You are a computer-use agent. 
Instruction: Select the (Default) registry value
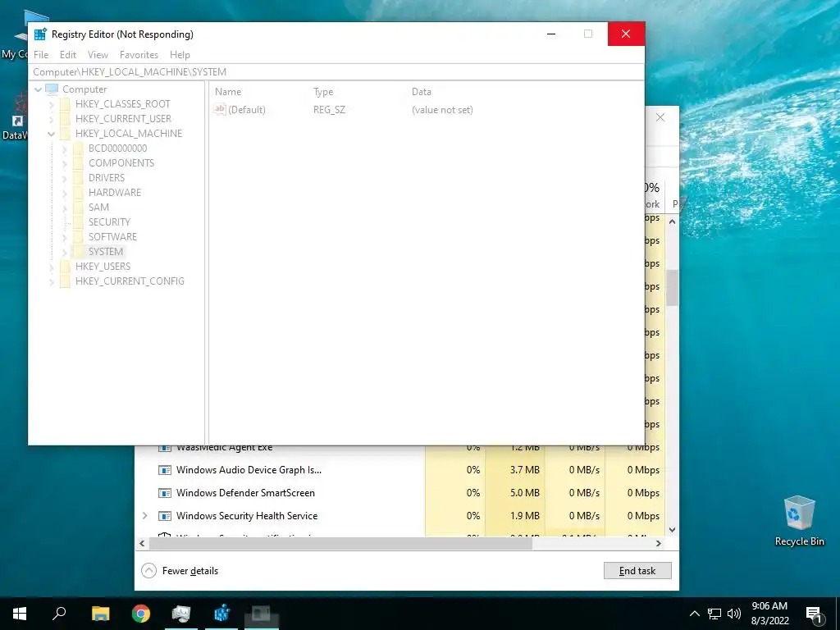pyautogui.click(x=246, y=110)
